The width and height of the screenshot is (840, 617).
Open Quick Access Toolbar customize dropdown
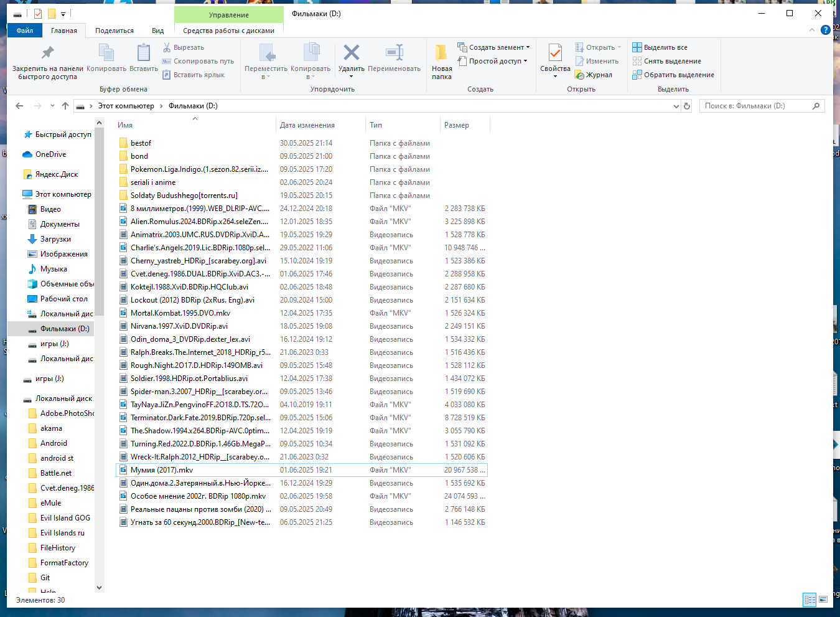coord(63,14)
